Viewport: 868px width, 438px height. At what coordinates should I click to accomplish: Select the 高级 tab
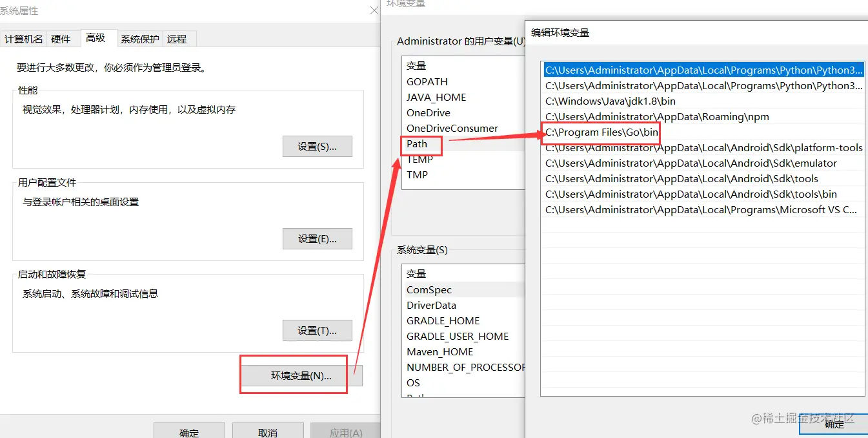click(x=96, y=37)
